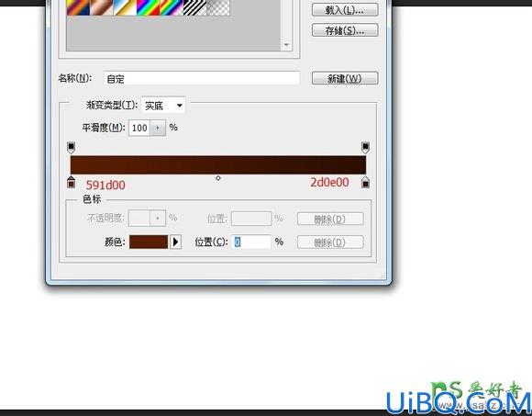Select the left color stop 591d00
Viewport: 532px width, 416px height.
tap(71, 182)
